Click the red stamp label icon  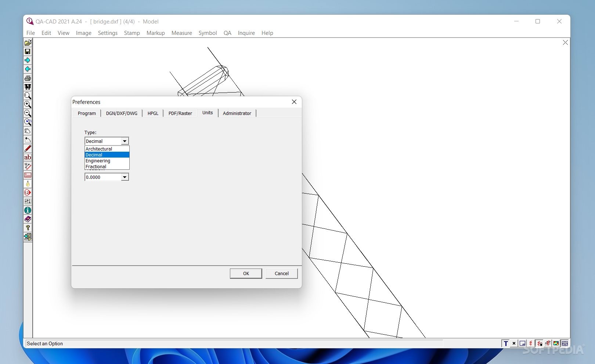point(28,175)
